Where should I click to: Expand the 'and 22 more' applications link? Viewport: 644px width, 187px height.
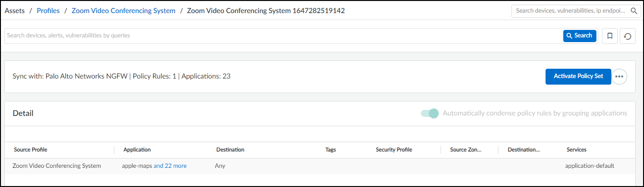(170, 165)
